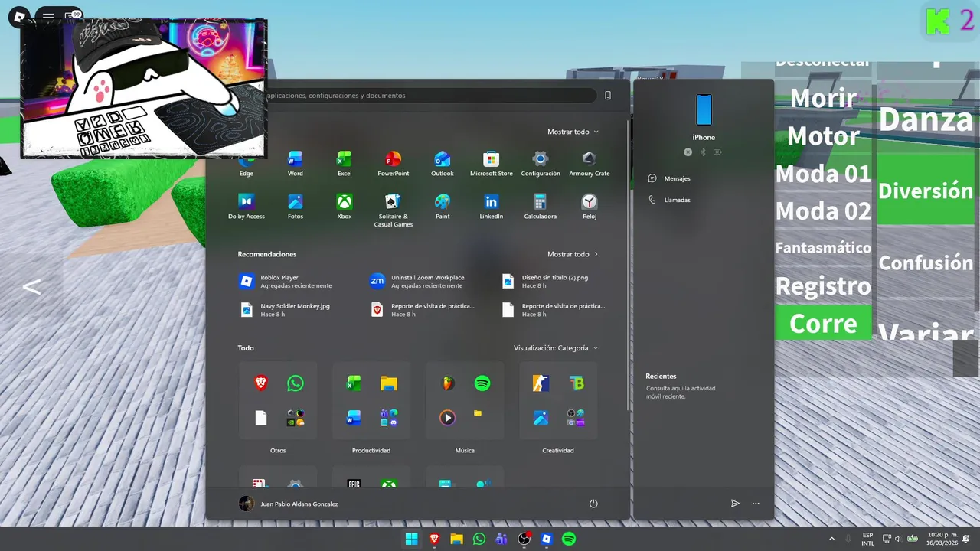Open Spotify in Música folder
The image size is (980, 551).
pyautogui.click(x=482, y=383)
